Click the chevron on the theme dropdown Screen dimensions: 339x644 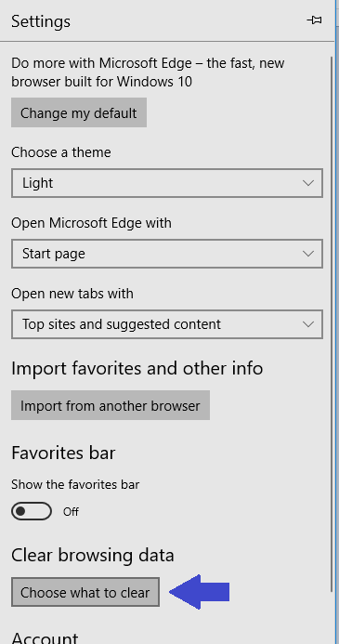[x=308, y=183]
